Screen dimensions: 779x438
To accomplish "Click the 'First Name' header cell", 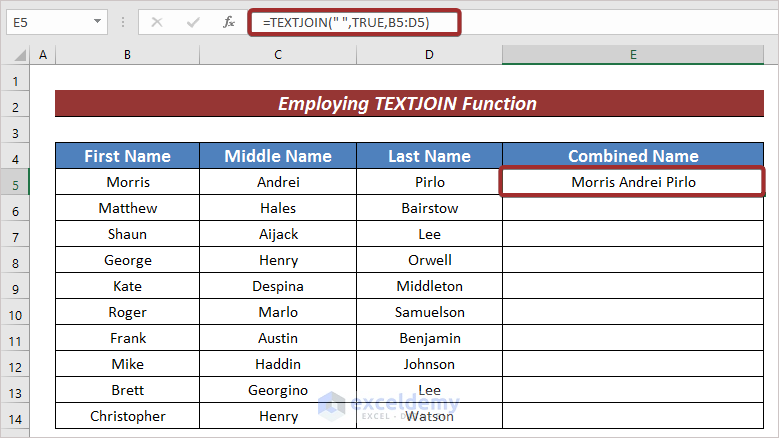I will 127,156.
